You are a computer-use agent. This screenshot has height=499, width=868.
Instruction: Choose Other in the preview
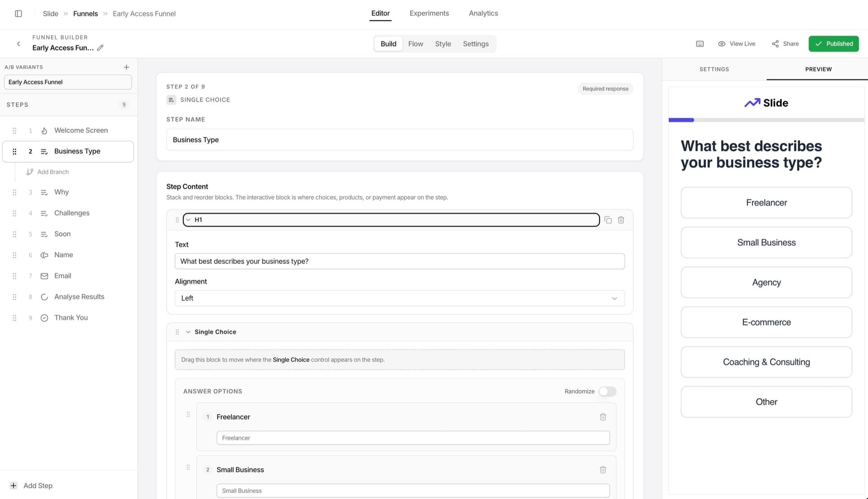point(766,402)
